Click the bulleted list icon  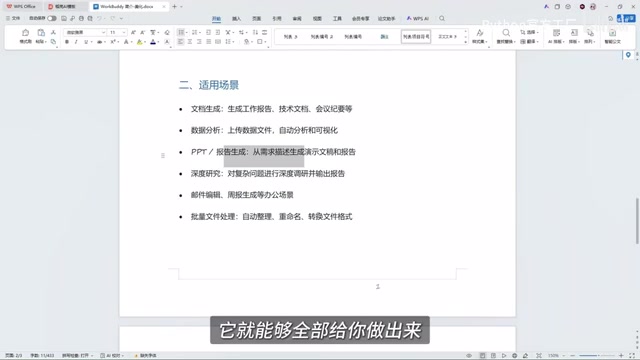pyautogui.click(x=181, y=32)
